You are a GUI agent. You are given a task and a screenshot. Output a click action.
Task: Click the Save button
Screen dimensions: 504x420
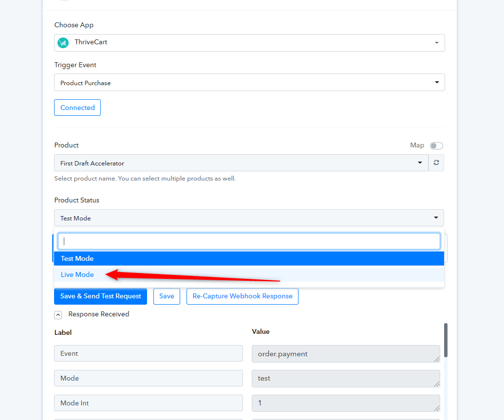(167, 296)
